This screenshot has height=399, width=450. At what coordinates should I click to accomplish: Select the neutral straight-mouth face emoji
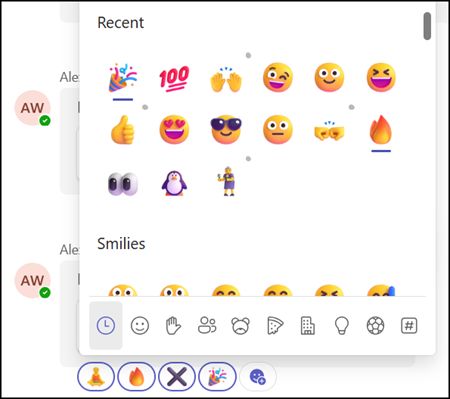[x=278, y=130]
